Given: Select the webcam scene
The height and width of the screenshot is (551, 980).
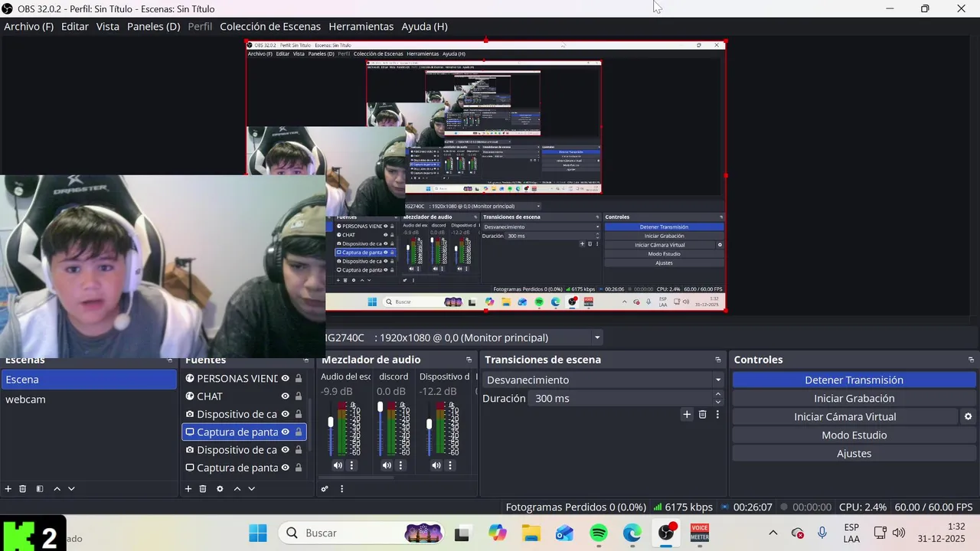Looking at the screenshot, I should (x=89, y=399).
